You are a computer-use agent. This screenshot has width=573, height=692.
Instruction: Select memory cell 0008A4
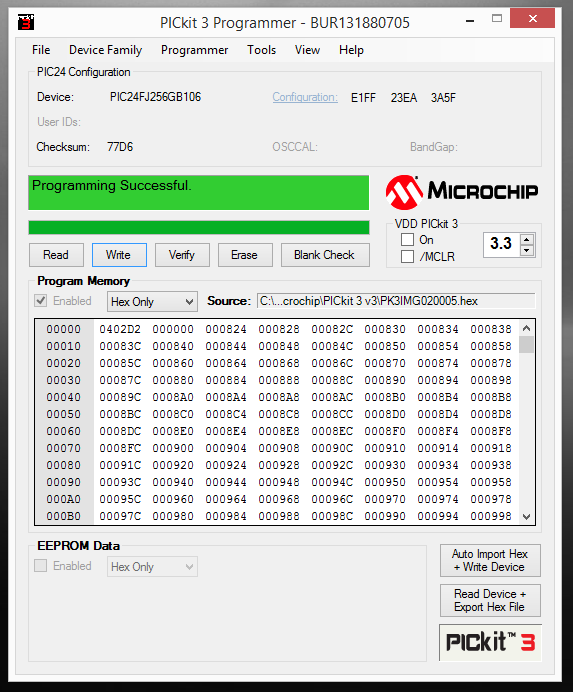pyautogui.click(x=226, y=397)
